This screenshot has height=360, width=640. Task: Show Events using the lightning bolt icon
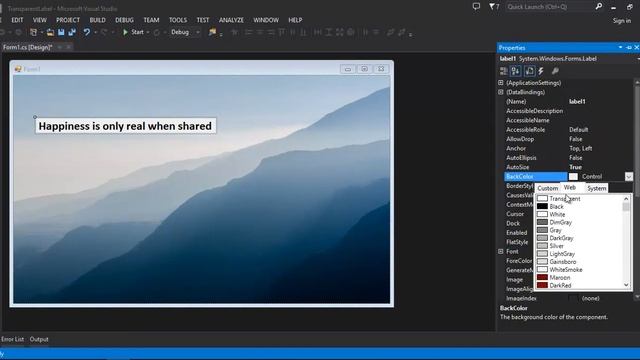click(541, 71)
